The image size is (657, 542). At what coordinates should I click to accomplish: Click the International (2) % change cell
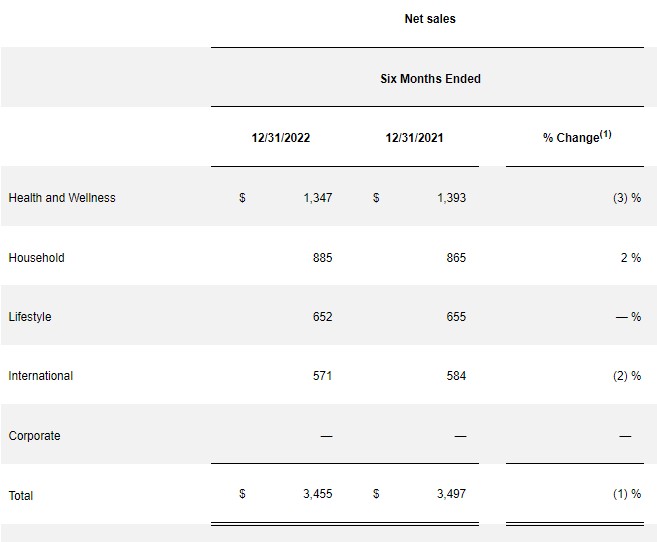(x=627, y=376)
